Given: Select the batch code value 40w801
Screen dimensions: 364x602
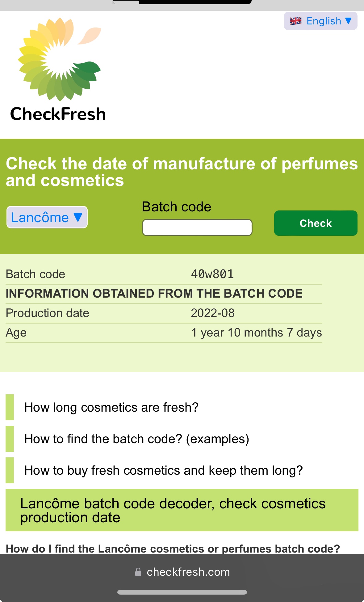Looking at the screenshot, I should 212,274.
